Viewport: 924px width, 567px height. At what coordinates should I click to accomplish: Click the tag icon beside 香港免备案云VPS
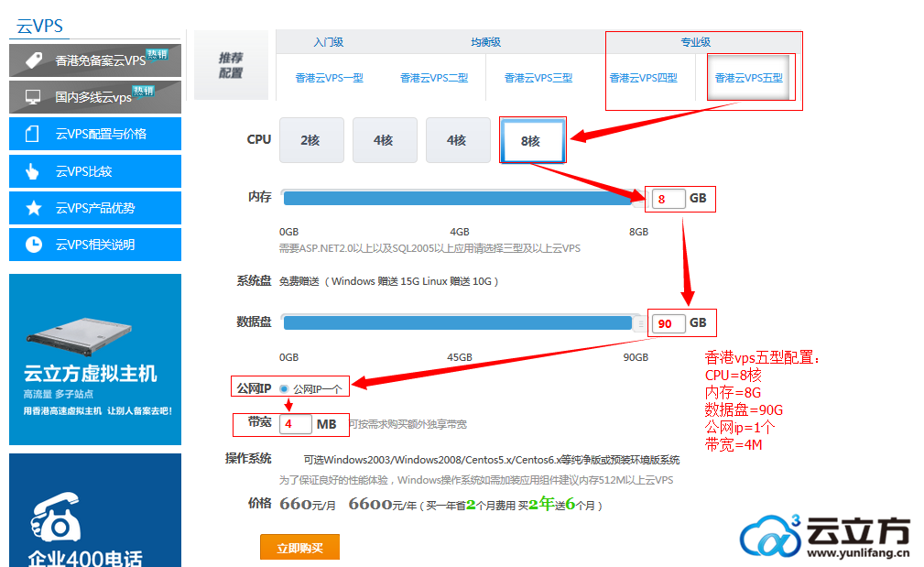tap(34, 60)
